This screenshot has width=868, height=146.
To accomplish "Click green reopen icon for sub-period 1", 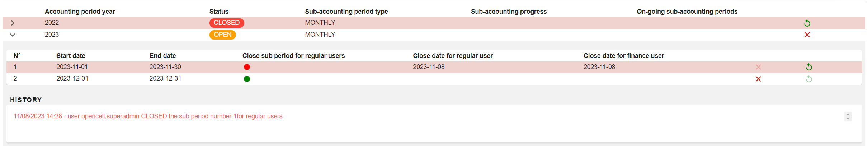I will coord(809,67).
